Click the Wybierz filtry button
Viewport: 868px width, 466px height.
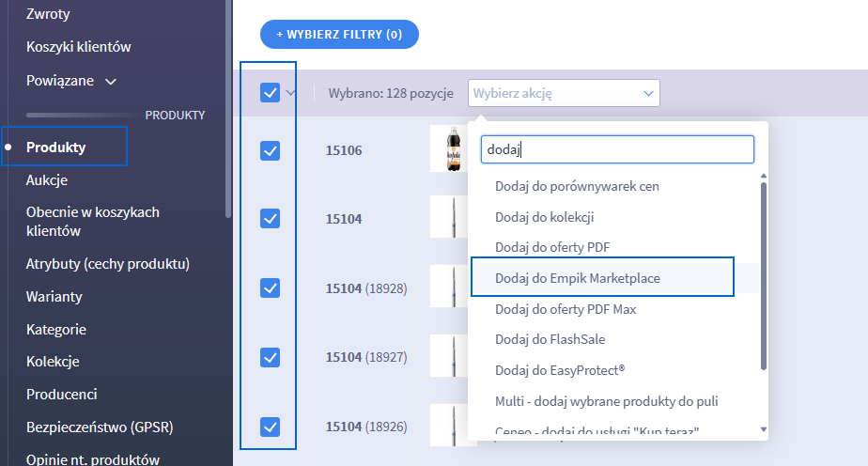point(339,35)
